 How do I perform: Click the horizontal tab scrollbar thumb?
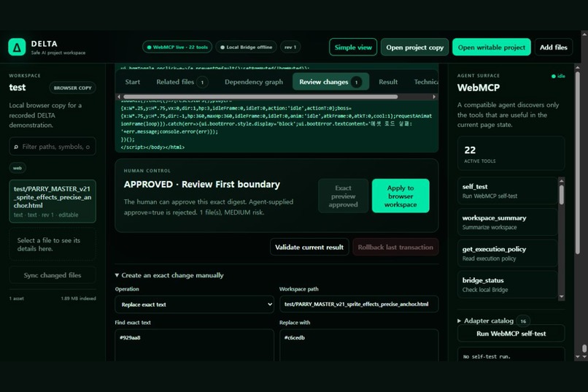260,97
